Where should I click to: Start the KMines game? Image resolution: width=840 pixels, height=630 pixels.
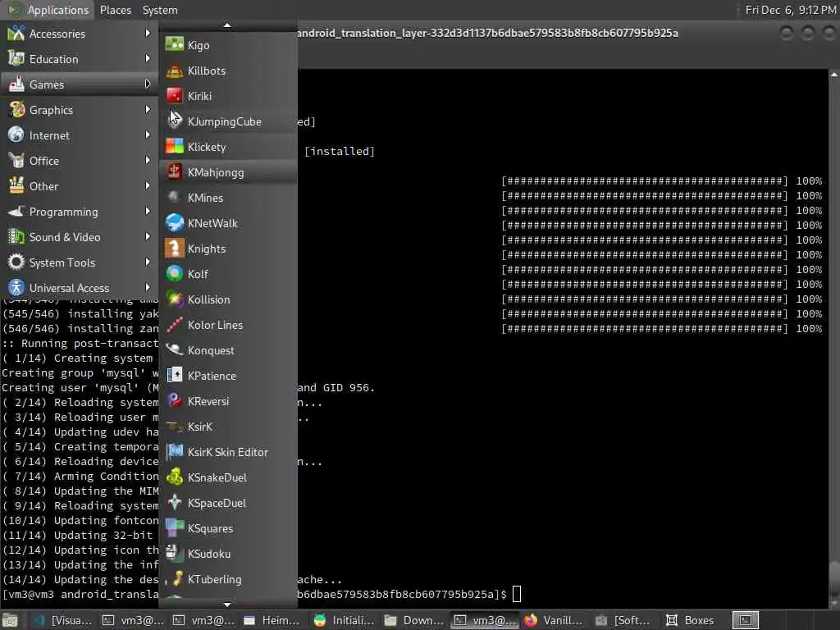click(228, 198)
